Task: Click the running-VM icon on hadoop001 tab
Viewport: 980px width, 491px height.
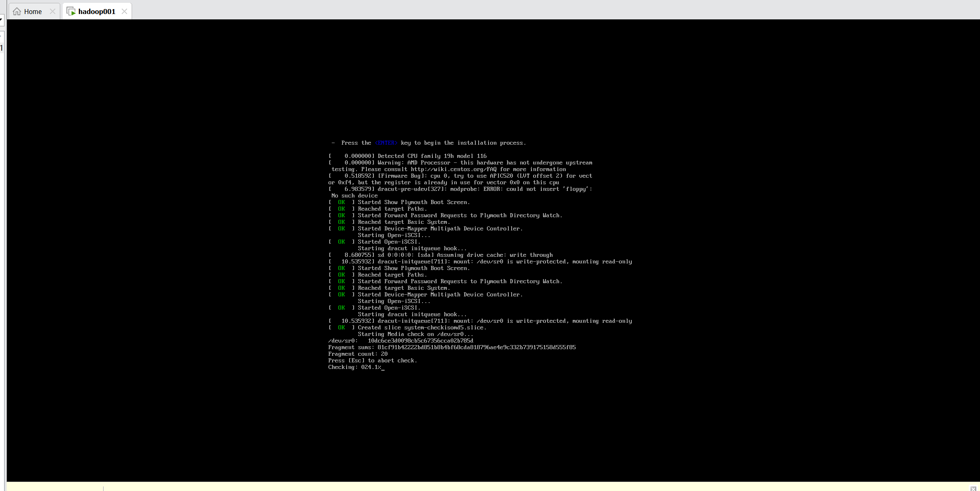Action: click(71, 12)
